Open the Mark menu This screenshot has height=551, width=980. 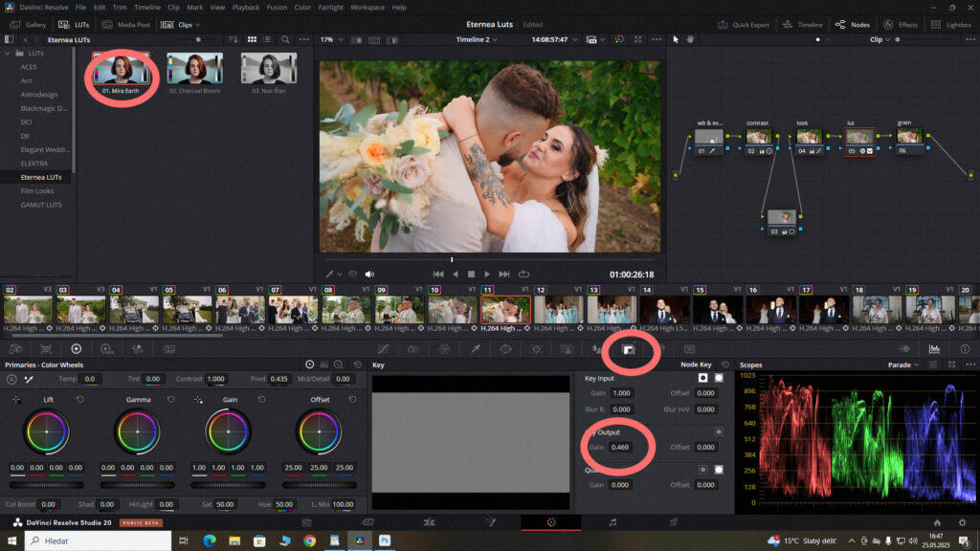[x=195, y=8]
